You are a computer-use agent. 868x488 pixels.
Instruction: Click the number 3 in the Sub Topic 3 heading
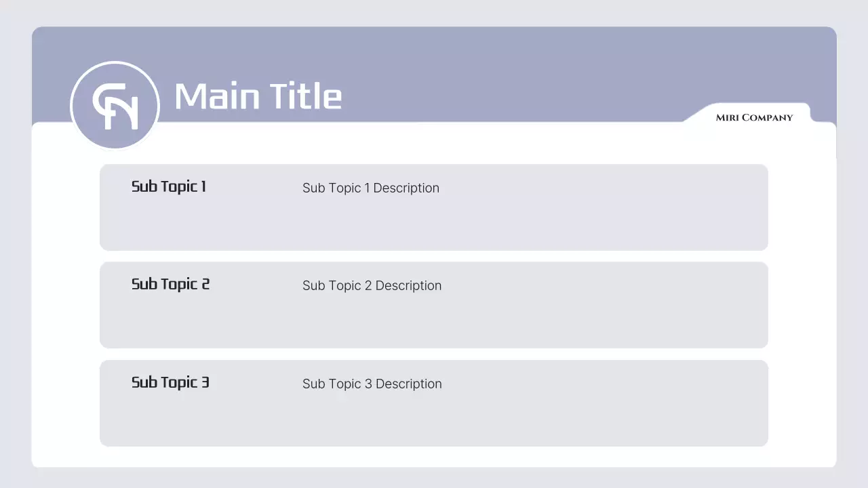pyautogui.click(x=205, y=382)
